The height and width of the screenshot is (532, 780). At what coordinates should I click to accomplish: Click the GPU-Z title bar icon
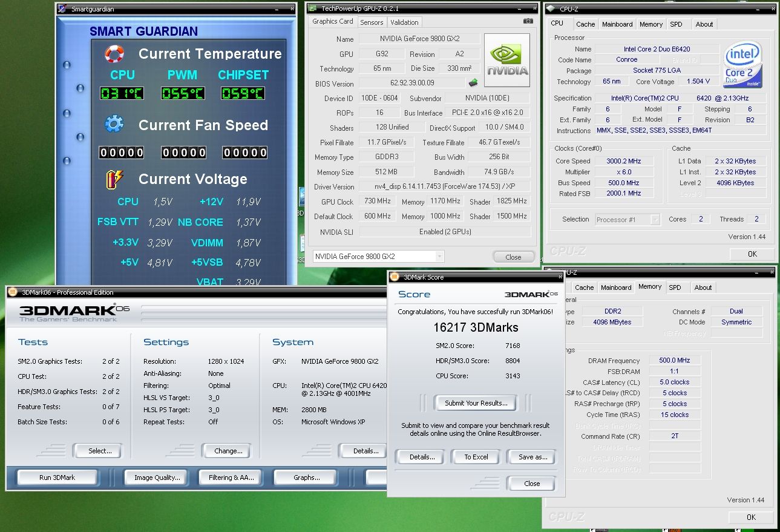pos(313,8)
